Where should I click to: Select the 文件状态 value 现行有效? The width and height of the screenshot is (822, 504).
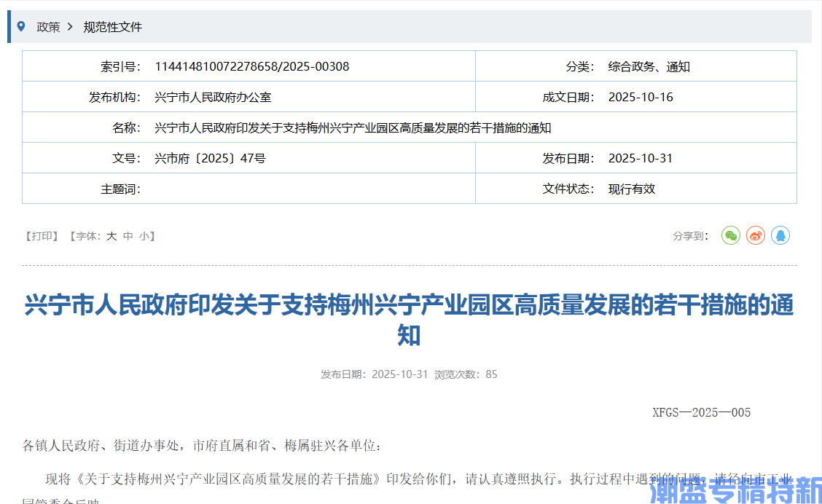631,188
